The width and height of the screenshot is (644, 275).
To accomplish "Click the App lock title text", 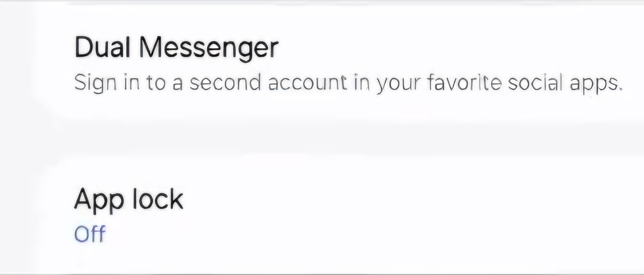I will 128,199.
